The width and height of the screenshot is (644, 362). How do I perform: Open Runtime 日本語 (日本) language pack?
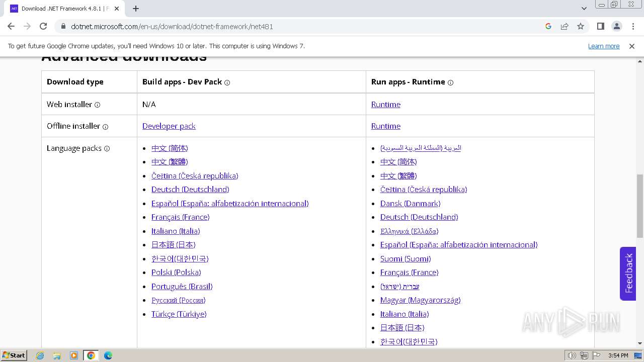pos(403,327)
